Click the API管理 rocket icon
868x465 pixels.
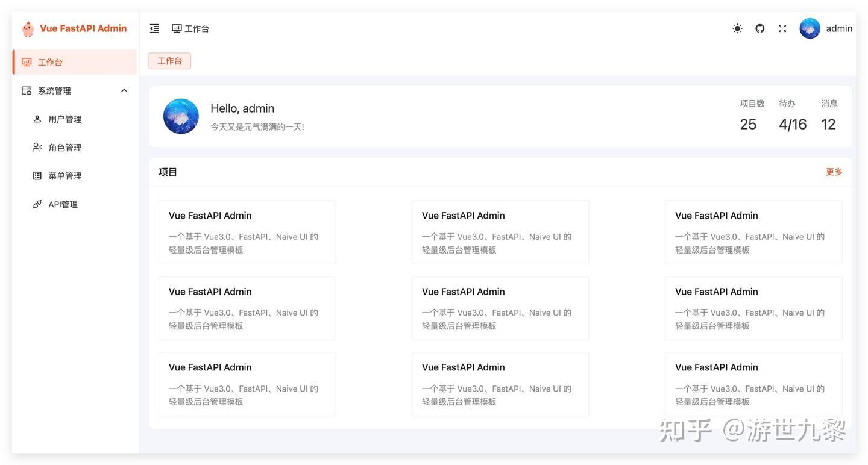37,204
